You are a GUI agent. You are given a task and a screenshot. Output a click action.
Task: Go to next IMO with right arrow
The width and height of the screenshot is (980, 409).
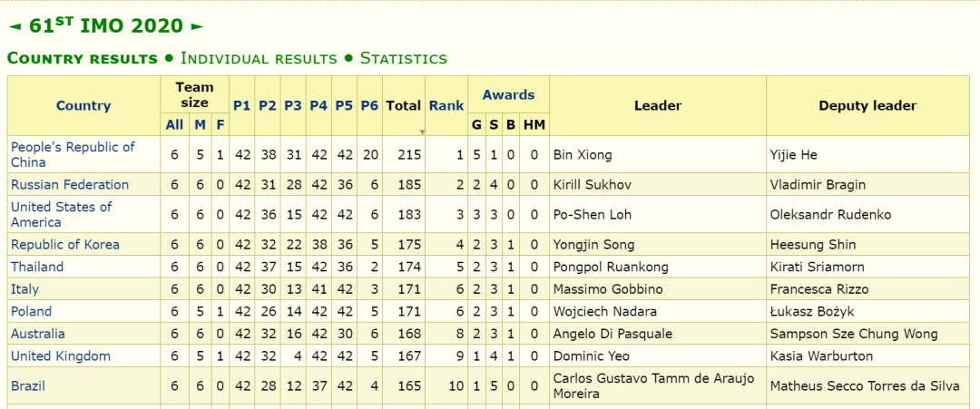coord(197,27)
